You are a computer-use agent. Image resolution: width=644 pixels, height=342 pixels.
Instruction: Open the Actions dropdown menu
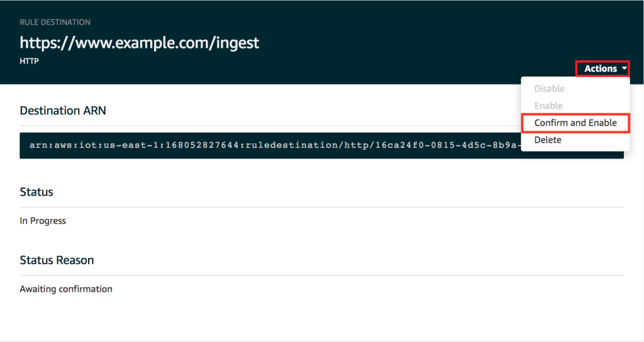(602, 69)
